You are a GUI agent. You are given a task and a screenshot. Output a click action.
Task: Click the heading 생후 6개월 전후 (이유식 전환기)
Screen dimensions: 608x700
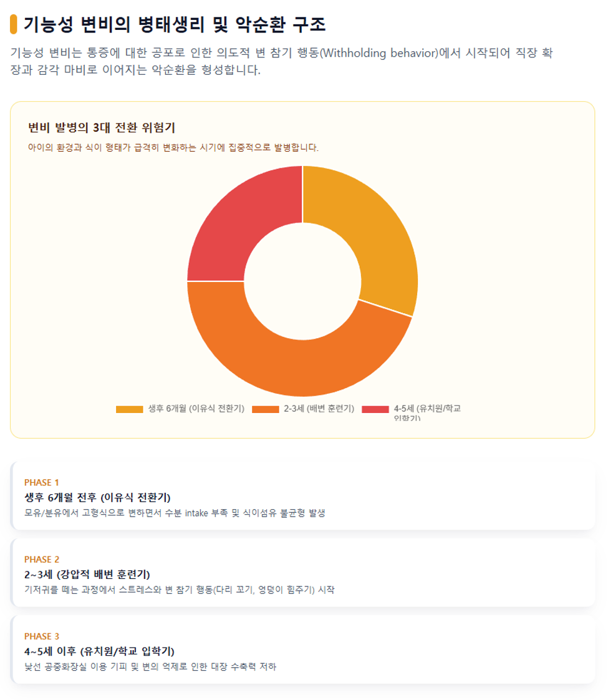coord(97,498)
